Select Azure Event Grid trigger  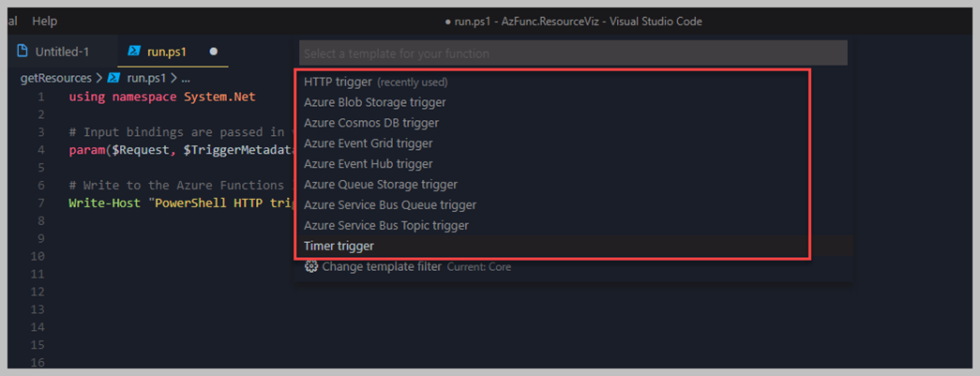coord(573,143)
